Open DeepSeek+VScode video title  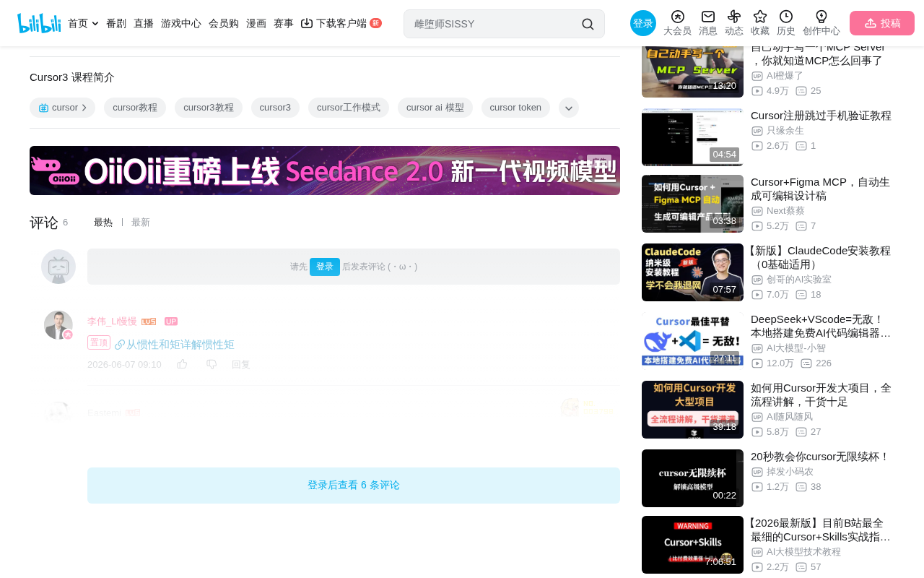click(821, 326)
